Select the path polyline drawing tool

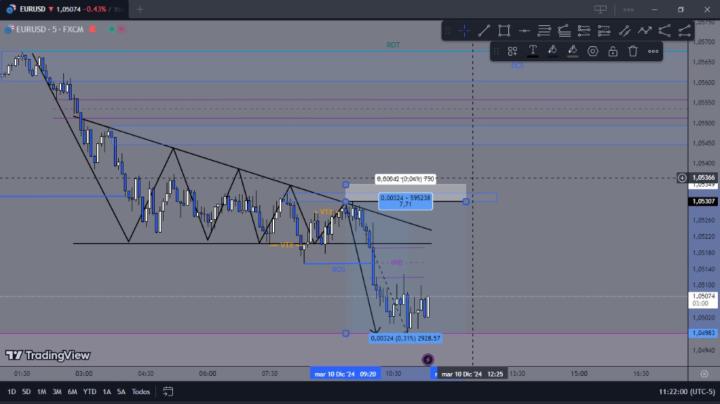tap(645, 31)
